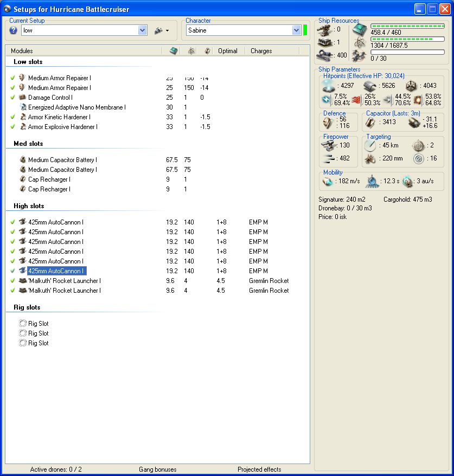
Task: Click the powergrid usage progress bar
Action: (407, 39)
